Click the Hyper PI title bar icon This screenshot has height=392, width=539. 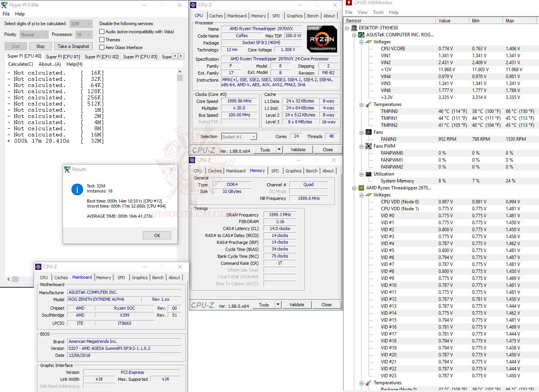[x=4, y=5]
